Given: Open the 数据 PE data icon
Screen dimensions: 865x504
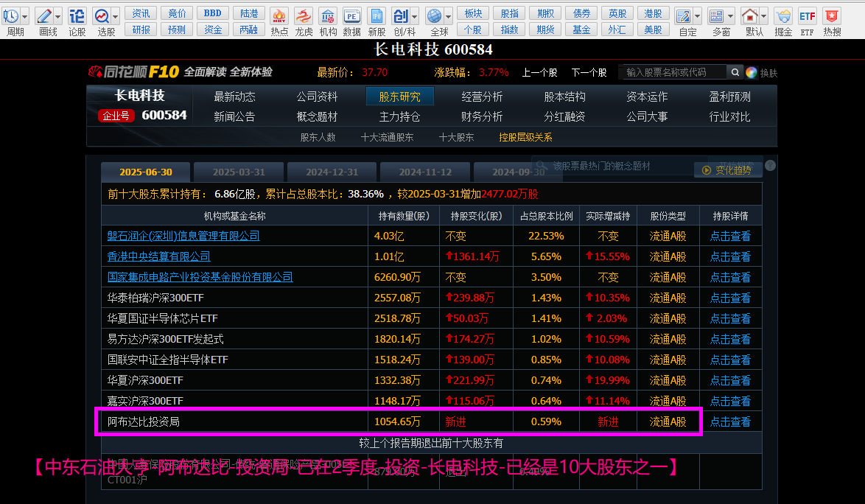Looking at the screenshot, I should click(x=351, y=16).
